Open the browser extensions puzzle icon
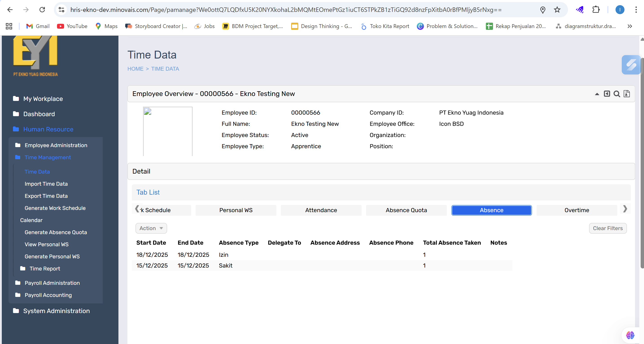Image resolution: width=644 pixels, height=344 pixels. pos(596,10)
